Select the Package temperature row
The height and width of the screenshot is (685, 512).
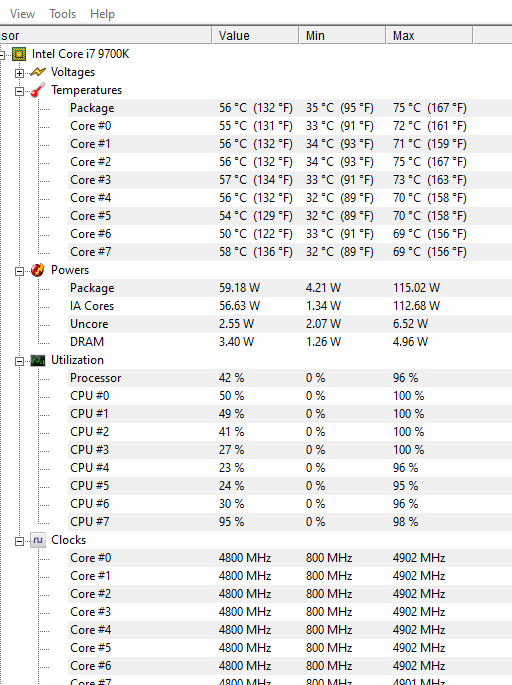(x=290, y=108)
